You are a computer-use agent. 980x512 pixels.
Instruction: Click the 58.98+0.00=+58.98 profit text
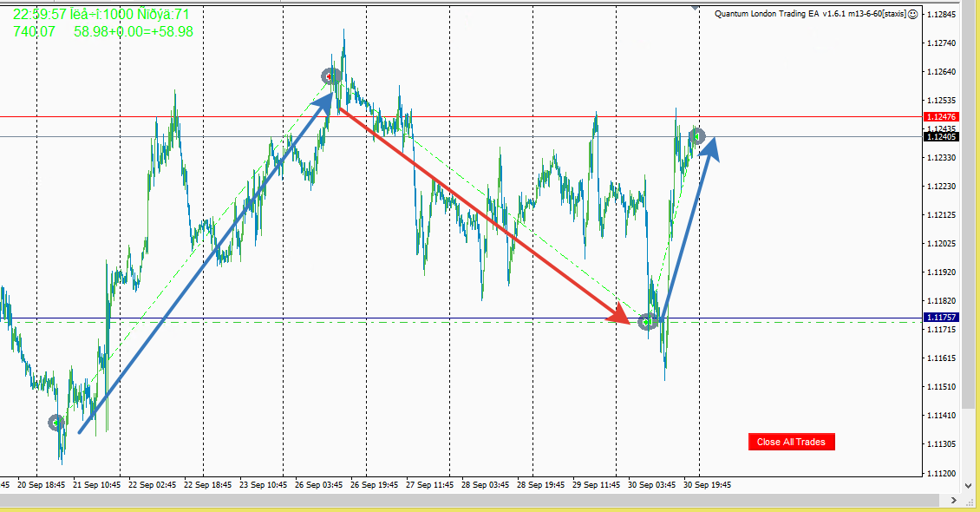(134, 32)
